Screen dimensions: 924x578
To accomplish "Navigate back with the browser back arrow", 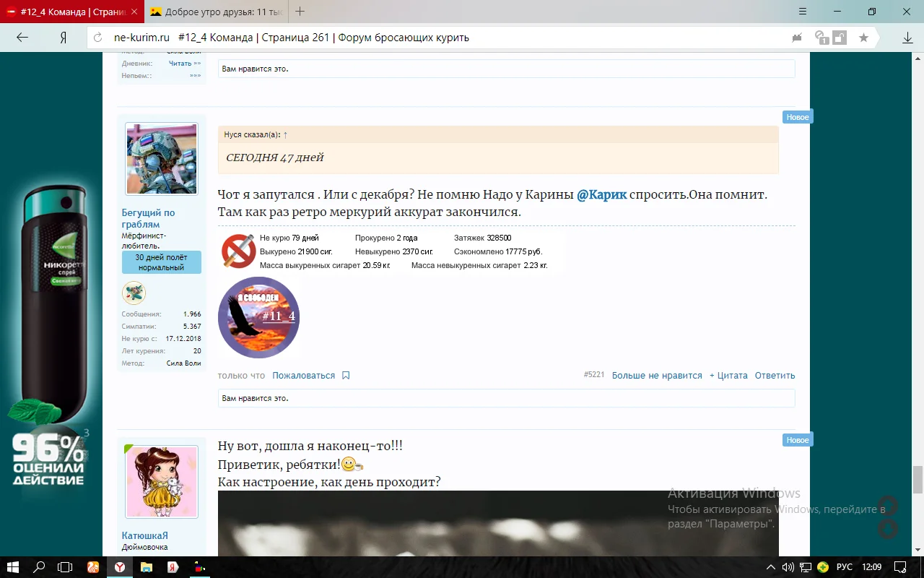I will pyautogui.click(x=22, y=37).
